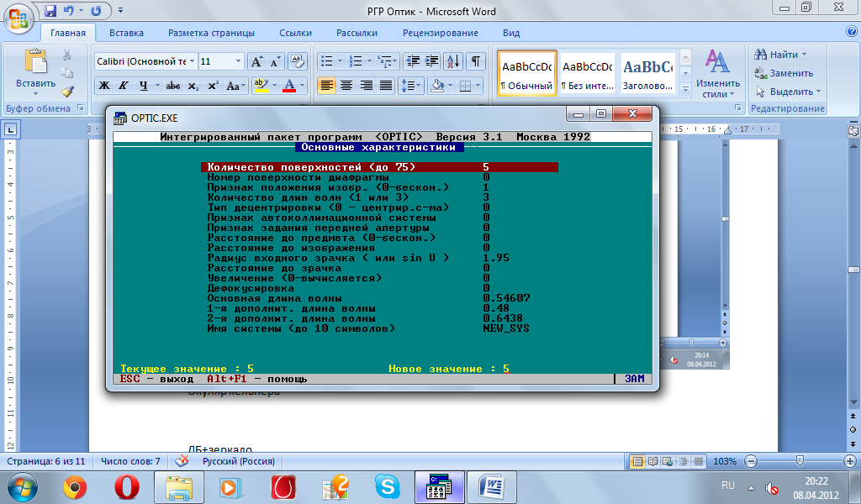Center the paragraph text
This screenshot has height=504, width=861.
[x=346, y=86]
